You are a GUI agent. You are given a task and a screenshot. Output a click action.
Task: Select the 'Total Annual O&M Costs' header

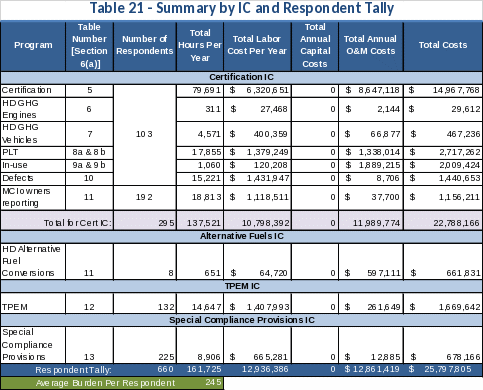[371, 45]
